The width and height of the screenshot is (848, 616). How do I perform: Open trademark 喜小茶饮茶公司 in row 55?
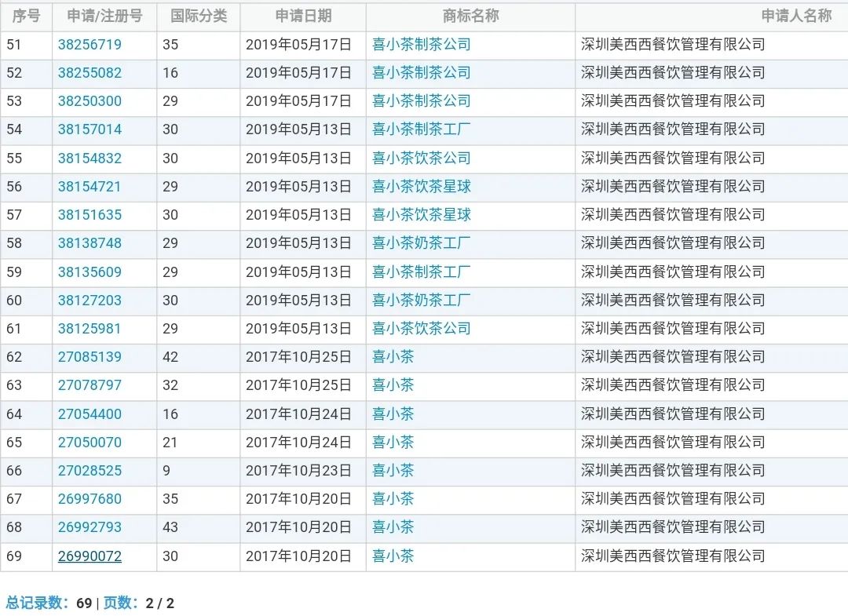tap(422, 159)
